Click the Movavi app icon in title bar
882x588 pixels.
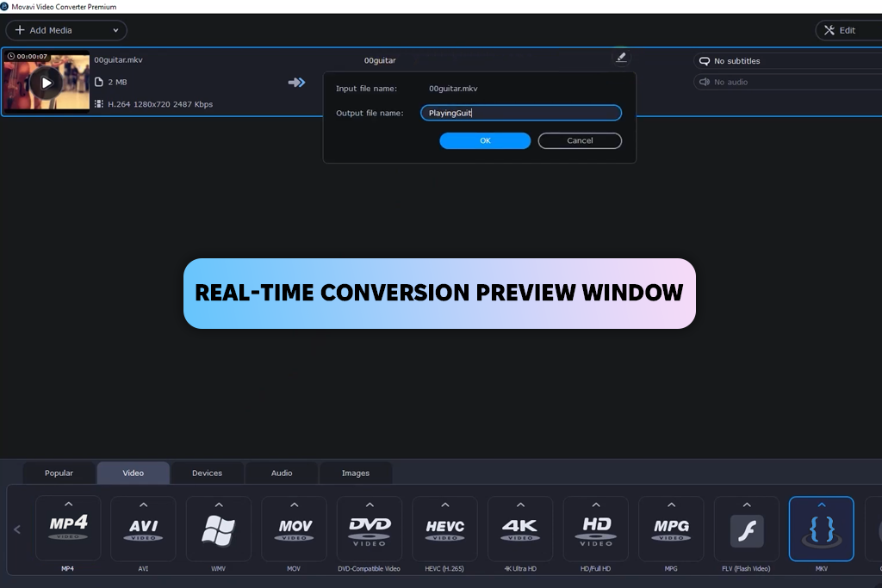pyautogui.click(x=4, y=7)
